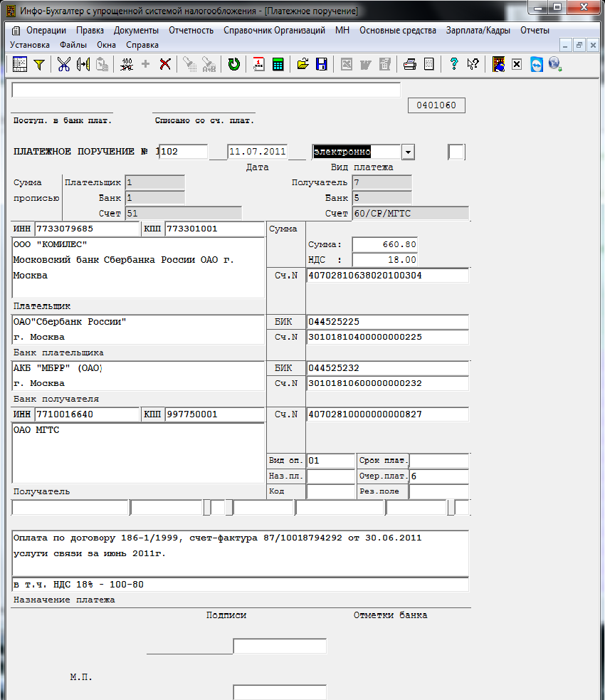Click the date field 11.07.2011

point(257,152)
